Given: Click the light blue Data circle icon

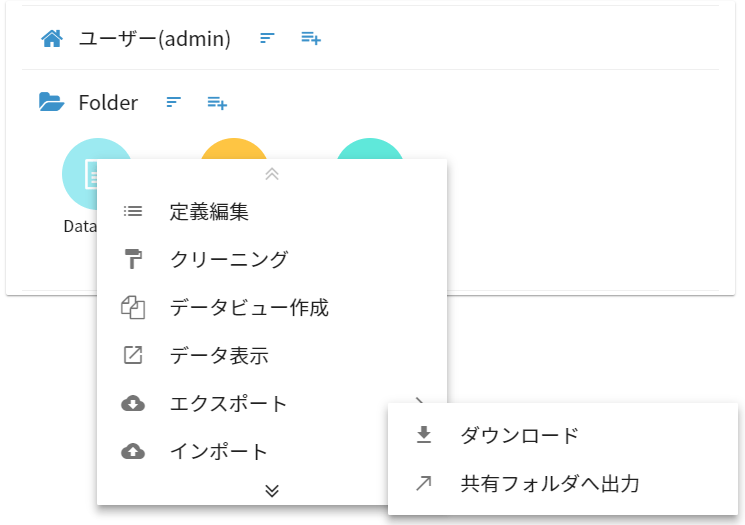Looking at the screenshot, I should pos(80,174).
